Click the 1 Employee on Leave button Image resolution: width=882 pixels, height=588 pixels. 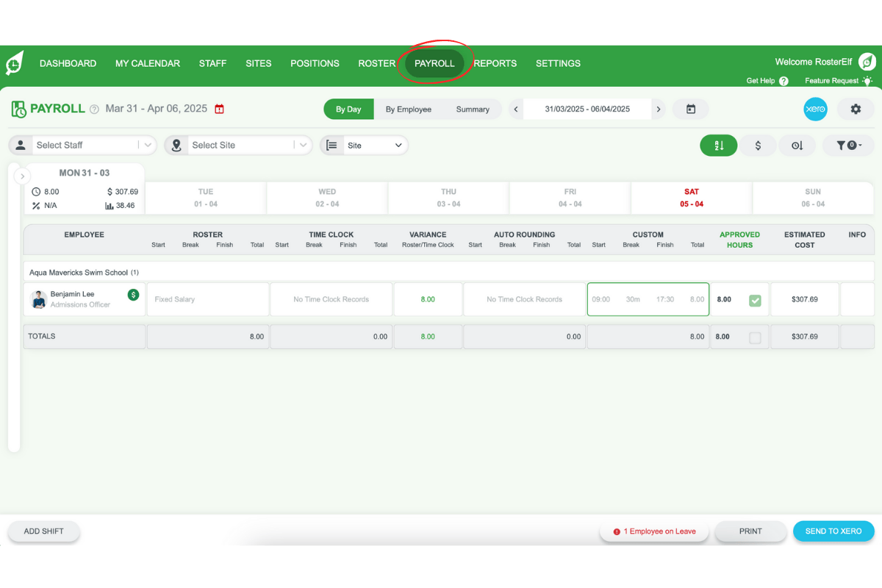tap(653, 531)
